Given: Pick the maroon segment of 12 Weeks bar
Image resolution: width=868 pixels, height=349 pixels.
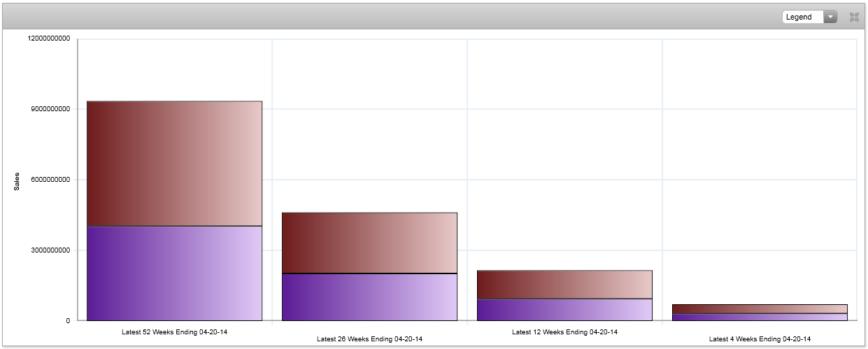Looking at the screenshot, I should click(x=564, y=285).
